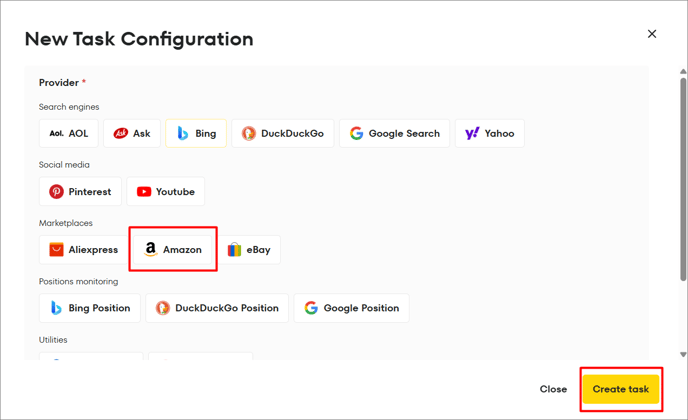
Task: Click the scrollbar up arrow
Action: point(683,71)
